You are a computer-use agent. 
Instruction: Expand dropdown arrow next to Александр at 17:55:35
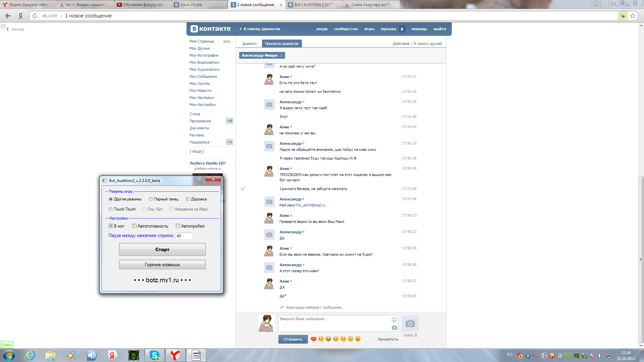click(x=304, y=102)
